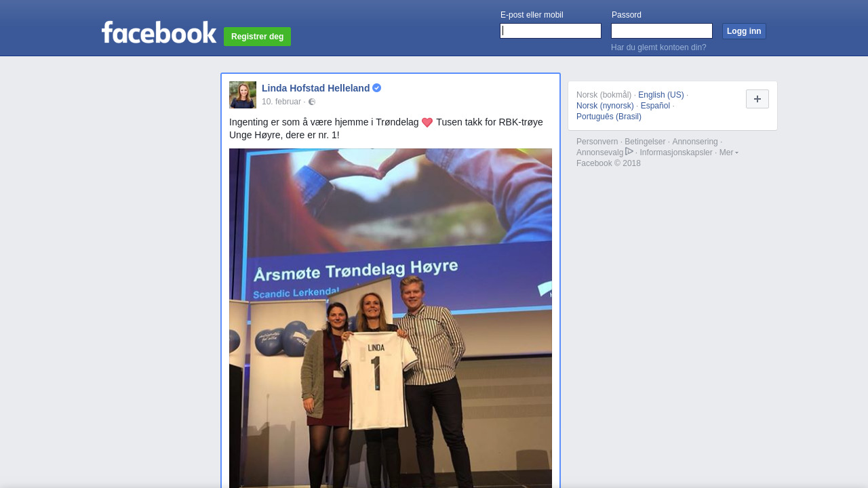The width and height of the screenshot is (868, 488).
Task: Click the AdChoices triangle icon
Action: [629, 152]
